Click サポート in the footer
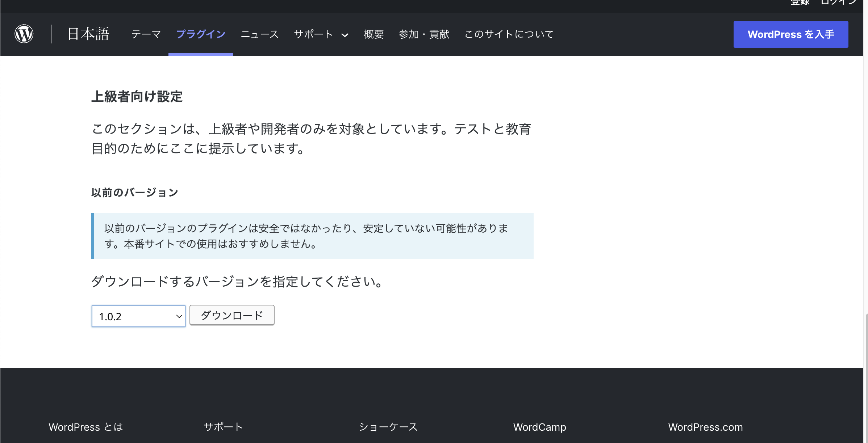The width and height of the screenshot is (868, 443). pos(223,427)
